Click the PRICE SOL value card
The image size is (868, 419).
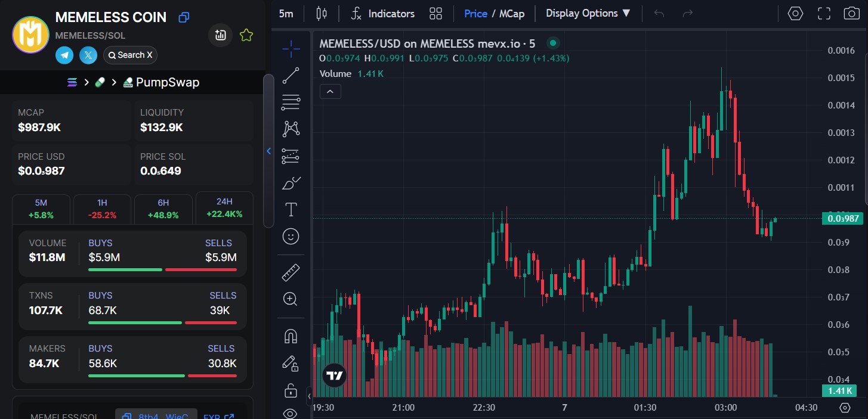tap(194, 165)
